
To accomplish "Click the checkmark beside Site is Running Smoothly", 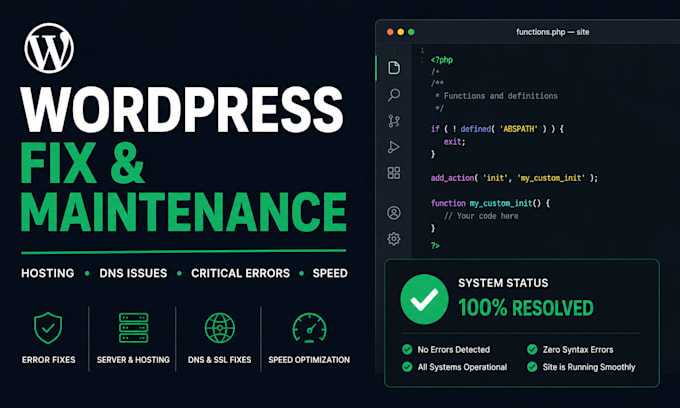I will coord(532,367).
